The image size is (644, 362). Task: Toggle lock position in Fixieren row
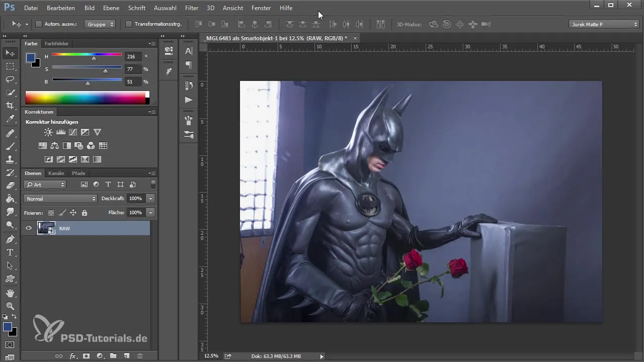[x=73, y=213]
